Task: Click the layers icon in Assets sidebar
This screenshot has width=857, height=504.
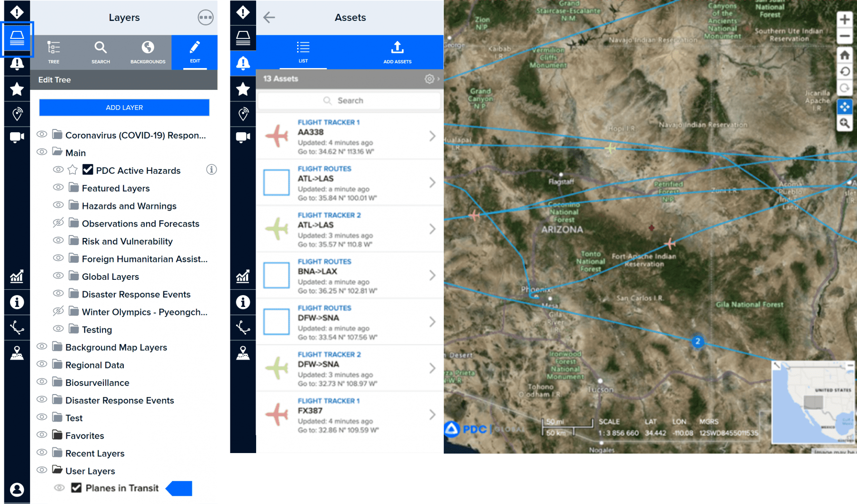Action: click(x=243, y=38)
